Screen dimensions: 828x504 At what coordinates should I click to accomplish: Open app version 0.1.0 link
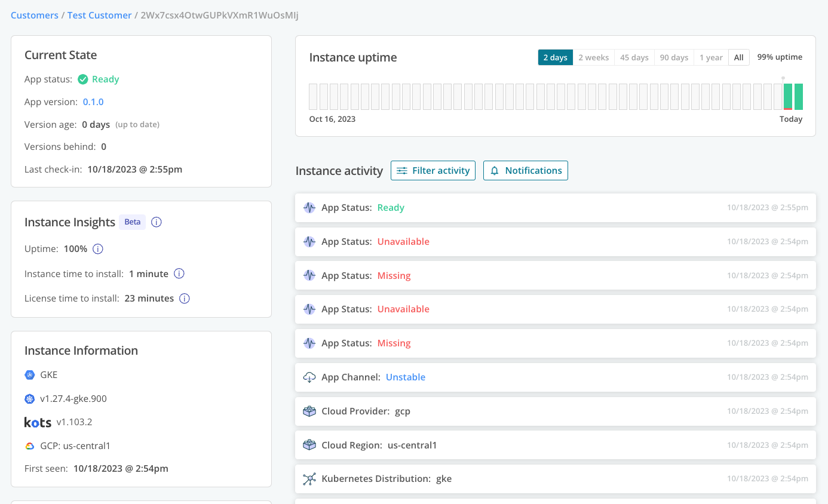[93, 101]
